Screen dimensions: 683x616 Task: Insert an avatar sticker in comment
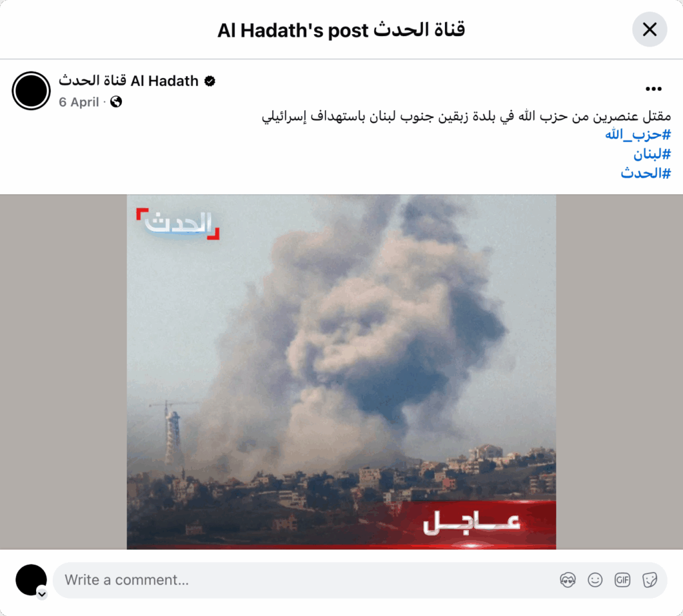pos(568,580)
